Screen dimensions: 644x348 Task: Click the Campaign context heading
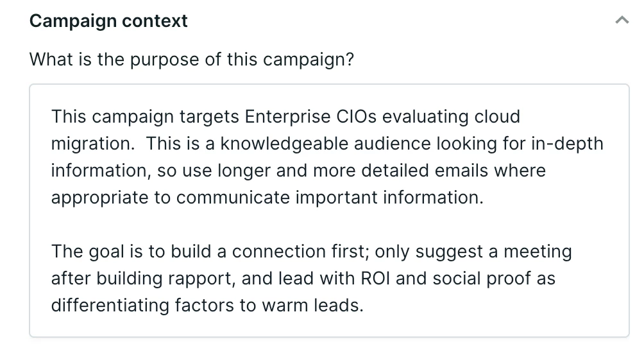pyautogui.click(x=108, y=21)
